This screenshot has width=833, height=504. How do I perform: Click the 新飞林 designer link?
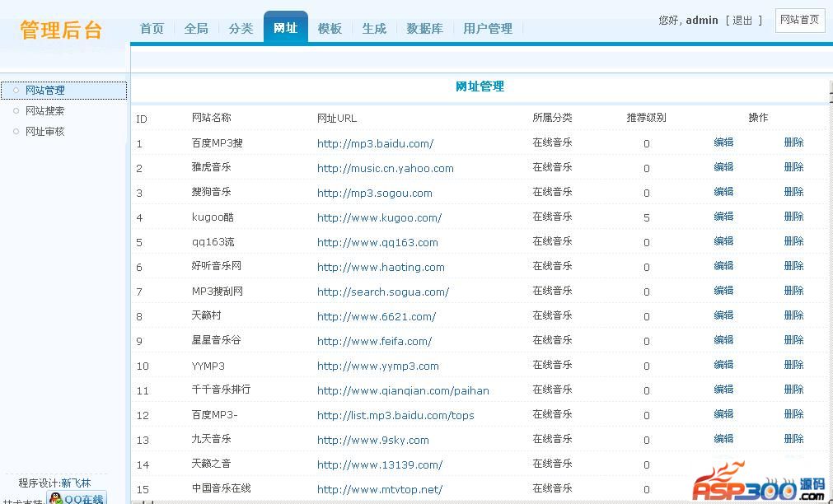click(76, 483)
